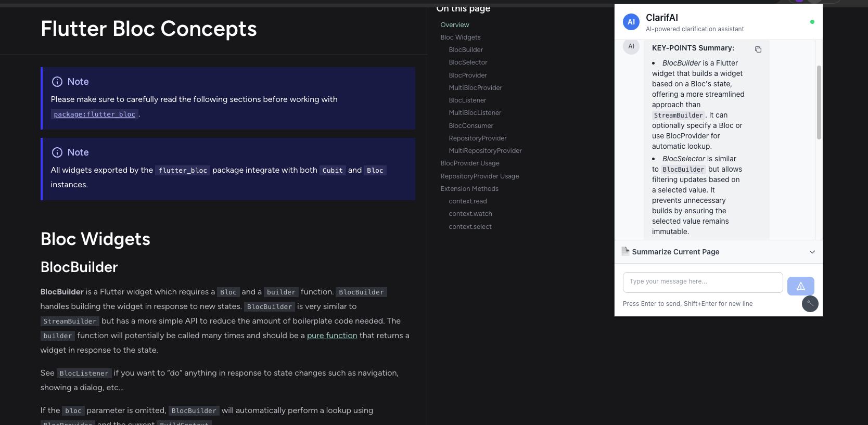Jump to RepositoryProvider Usage section
This screenshot has width=868, height=425.
click(x=480, y=176)
